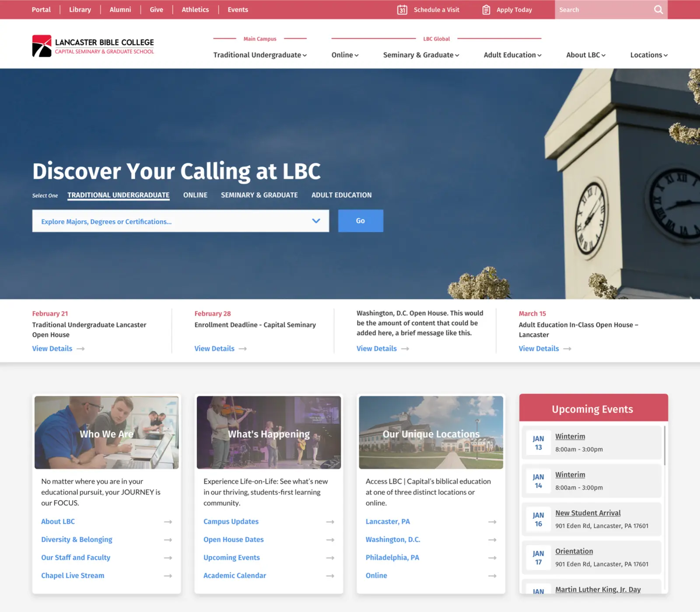Click the Schedule a Visit link
Viewport: 700px width, 612px height.
coord(436,10)
